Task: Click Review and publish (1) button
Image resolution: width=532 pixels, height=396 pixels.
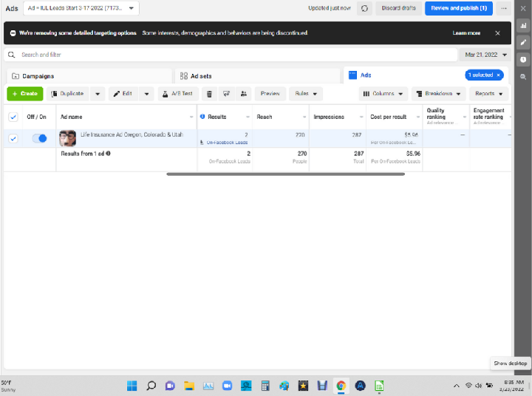Action: point(459,8)
